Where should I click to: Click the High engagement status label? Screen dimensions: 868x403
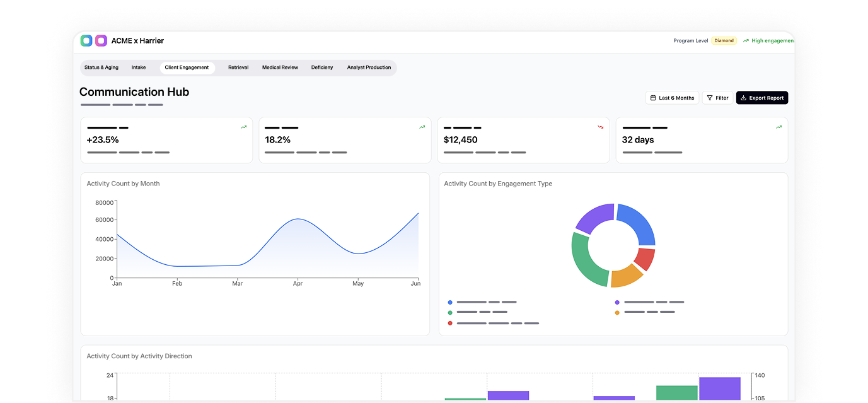pos(773,40)
